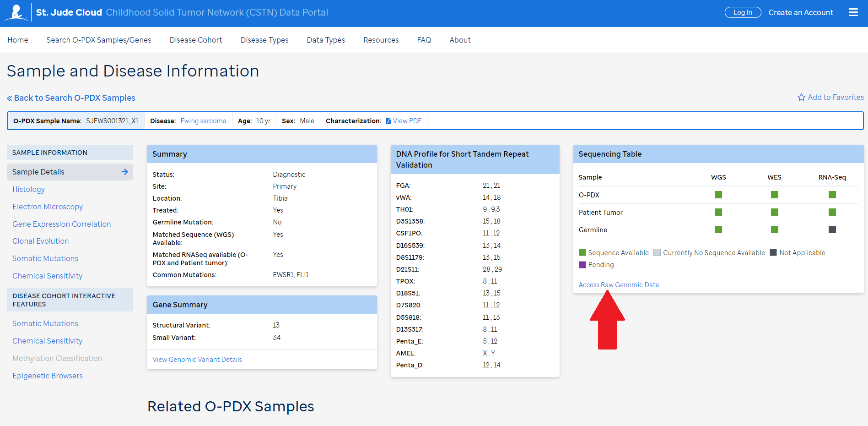Open the Data Types menu
The width and height of the screenshot is (868, 426).
coord(326,40)
